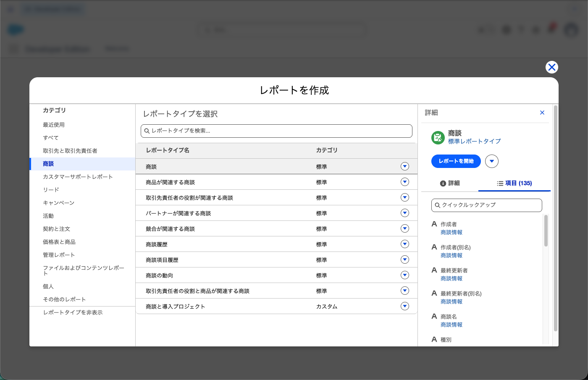Choose the リード category
This screenshot has height=380, width=588.
point(82,190)
